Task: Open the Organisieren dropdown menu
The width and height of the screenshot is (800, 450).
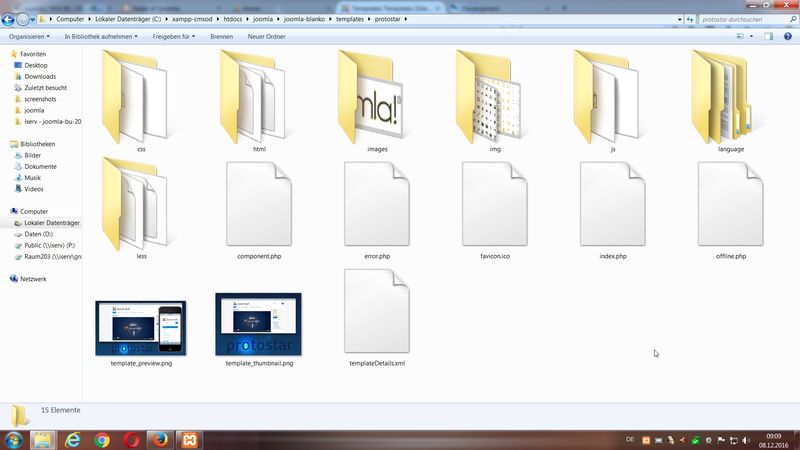Action: tap(31, 37)
